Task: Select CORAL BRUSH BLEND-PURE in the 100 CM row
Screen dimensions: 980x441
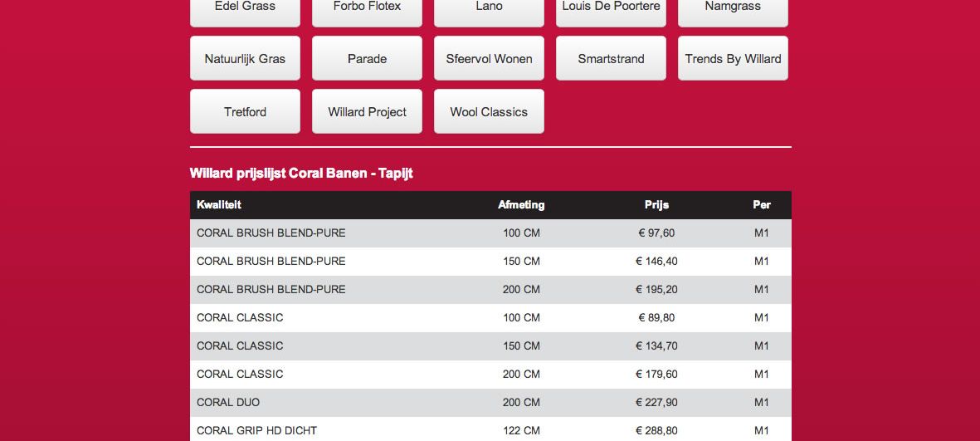Action: [x=271, y=233]
